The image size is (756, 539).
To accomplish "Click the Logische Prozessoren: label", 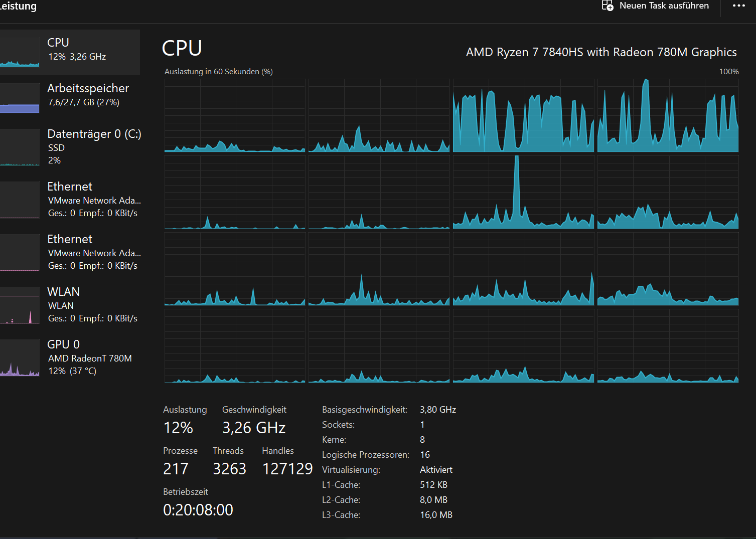I will [x=366, y=455].
